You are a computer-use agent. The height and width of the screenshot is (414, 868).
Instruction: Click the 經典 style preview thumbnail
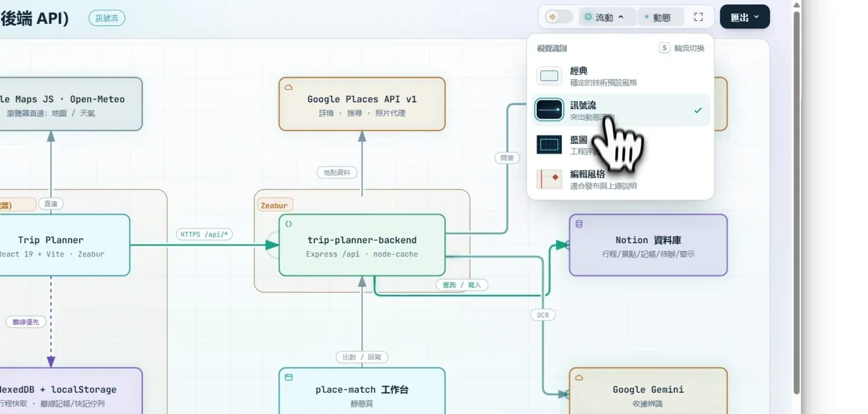coord(549,76)
